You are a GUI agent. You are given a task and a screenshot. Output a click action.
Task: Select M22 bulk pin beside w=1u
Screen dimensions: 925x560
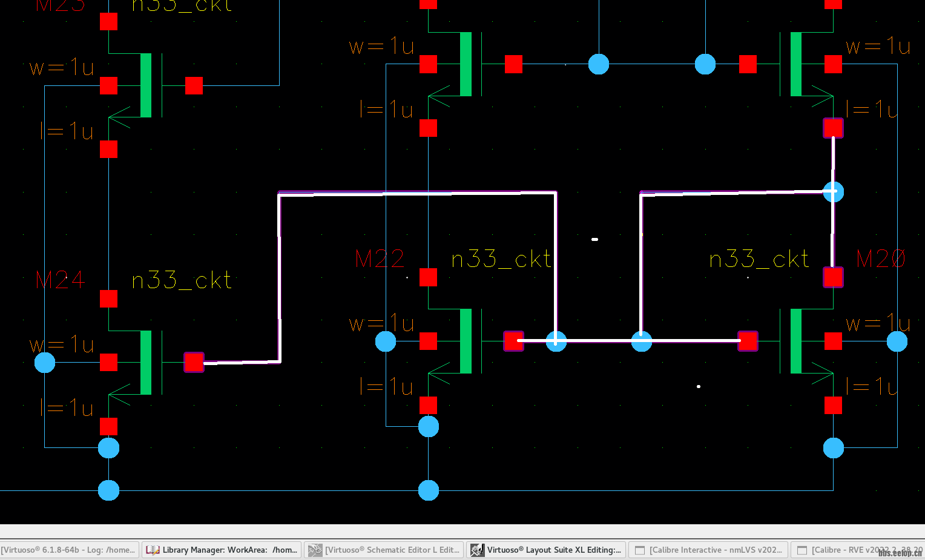tap(428, 341)
